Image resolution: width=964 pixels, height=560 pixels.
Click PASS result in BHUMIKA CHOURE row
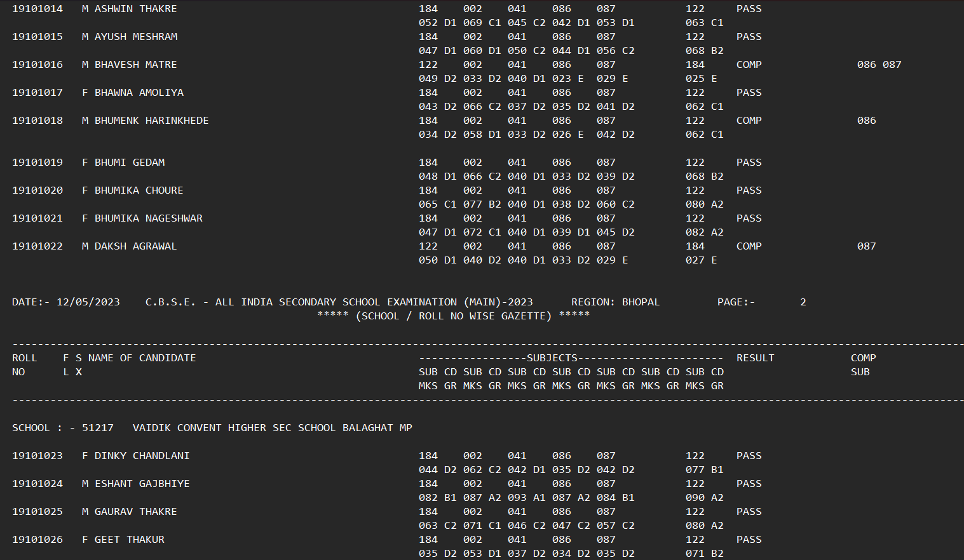coord(749,190)
